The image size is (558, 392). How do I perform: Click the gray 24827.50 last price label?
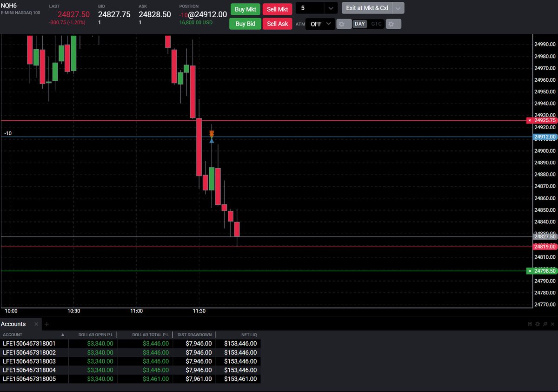pyautogui.click(x=545, y=236)
